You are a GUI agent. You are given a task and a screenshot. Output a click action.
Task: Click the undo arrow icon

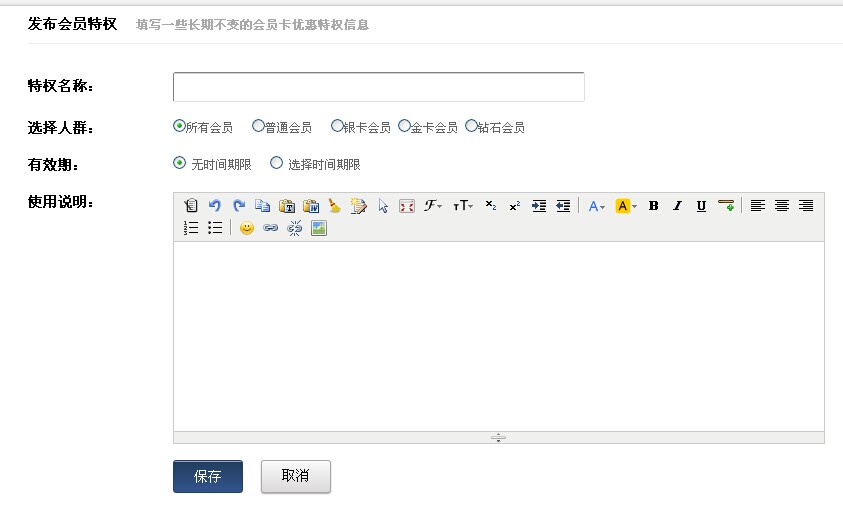215,206
